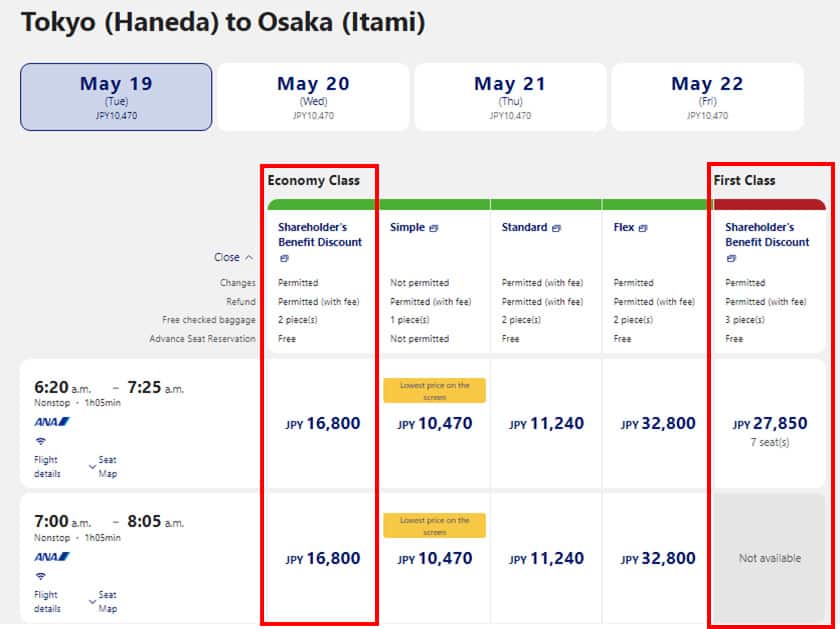Viewport: 840px width, 629px height.
Task: Select JPY 11,240 Standard fare, 7:00 flight
Action: pyautogui.click(x=546, y=559)
